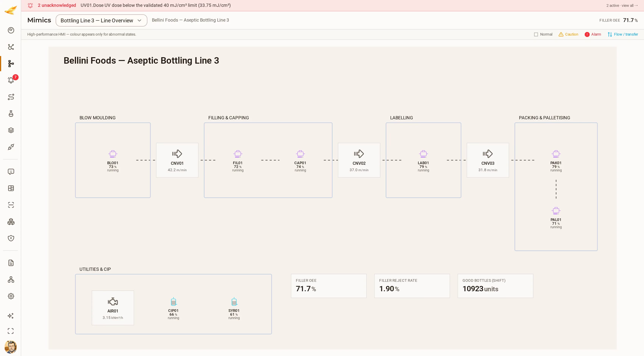Open the lab flask sidebar icon
644x356 pixels.
[x=11, y=114]
